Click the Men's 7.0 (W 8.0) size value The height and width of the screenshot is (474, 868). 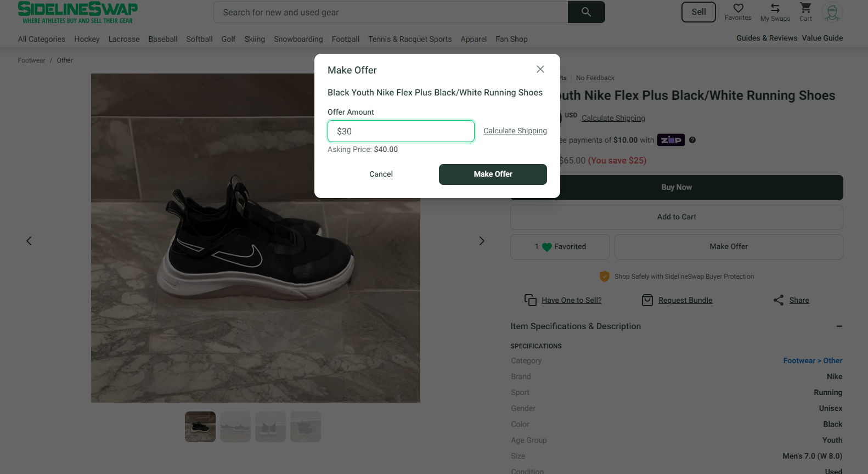coord(812,456)
